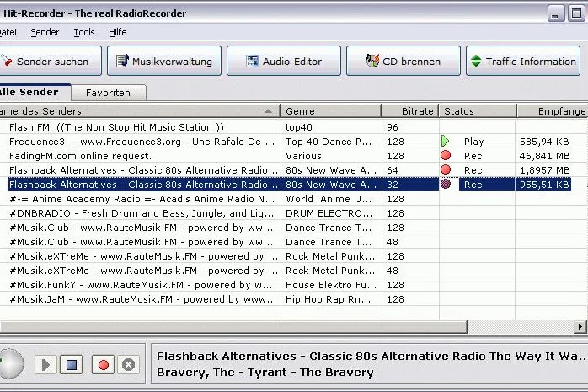Screen dimensions: 588x392
Task: Select the Alle Sender tab
Action: coord(34,92)
